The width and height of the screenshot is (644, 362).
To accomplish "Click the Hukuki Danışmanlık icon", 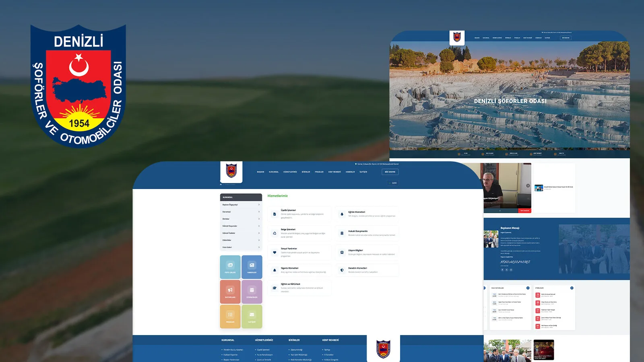I will [x=342, y=233].
